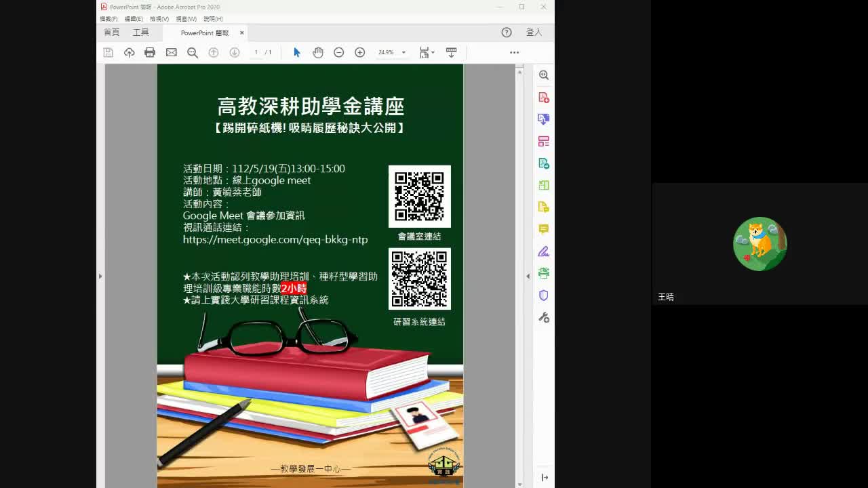Click the highlighted 2小時 text
Viewport: 868px width, 488px height.
tap(294, 289)
